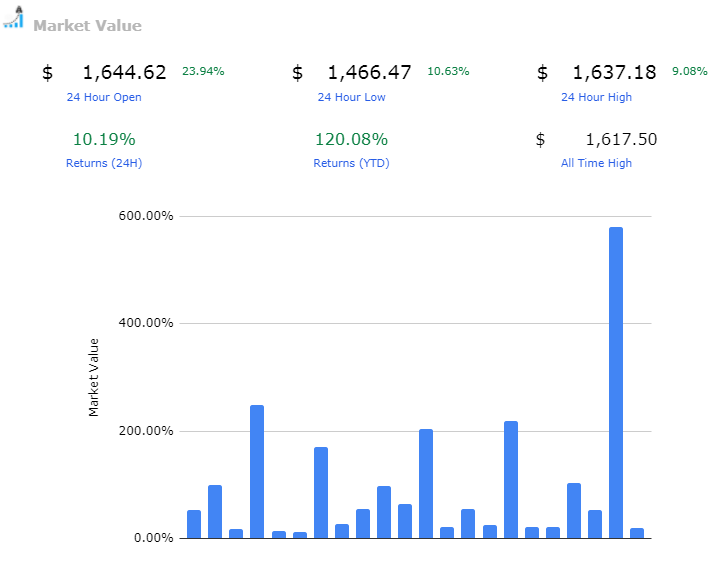Viewport: 727px width, 568px height.
Task: Click the 1,466.47 low price value
Action: click(x=370, y=72)
